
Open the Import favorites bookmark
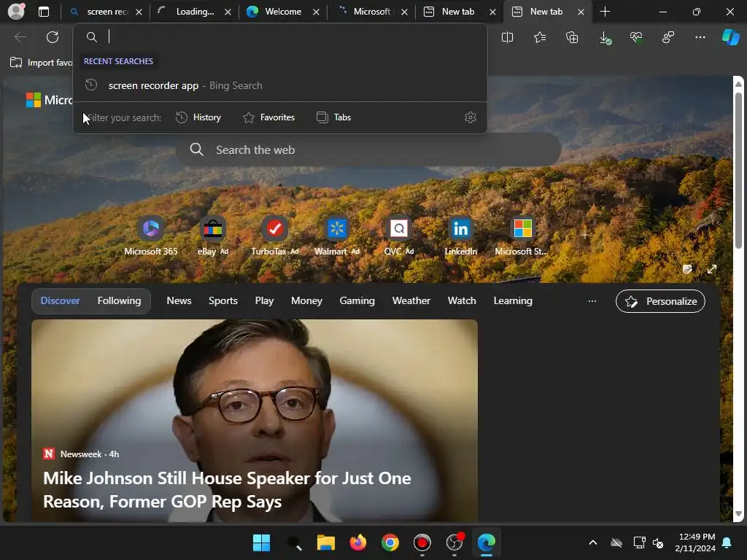click(41, 63)
